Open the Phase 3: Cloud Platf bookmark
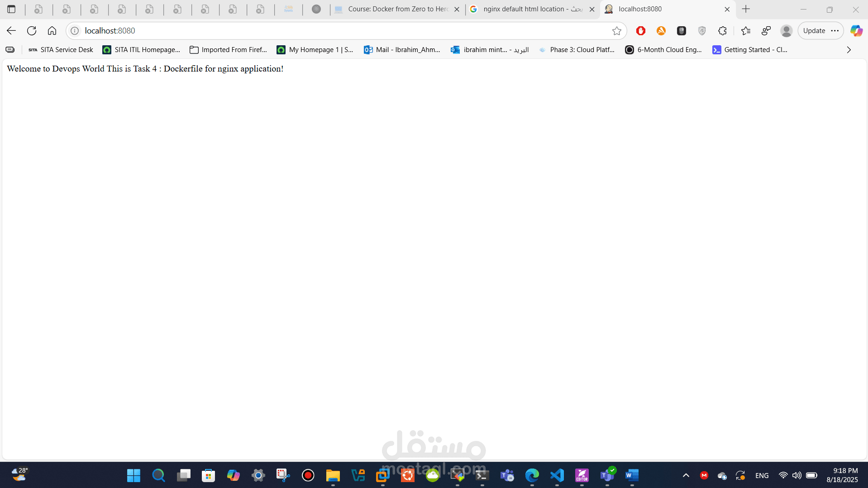868x488 pixels. click(577, 50)
